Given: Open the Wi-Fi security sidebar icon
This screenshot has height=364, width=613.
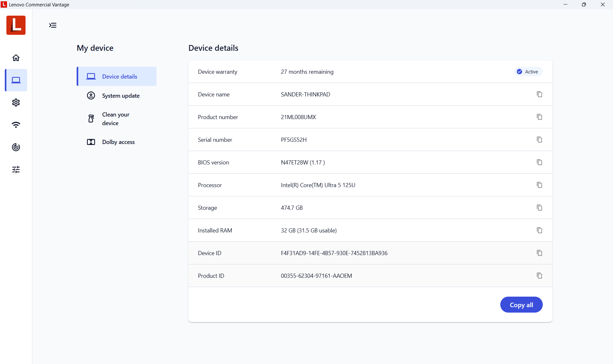Looking at the screenshot, I should tap(16, 125).
